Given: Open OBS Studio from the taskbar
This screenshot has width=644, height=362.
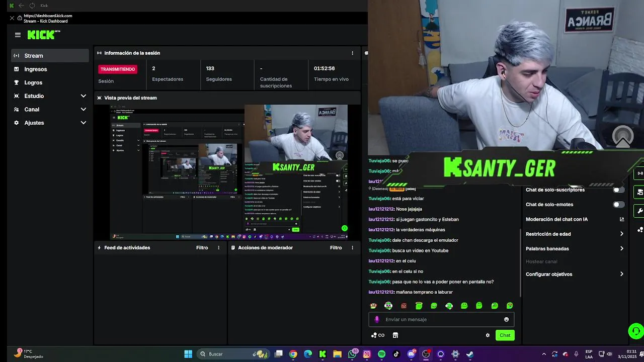Looking at the screenshot, I should [426, 354].
